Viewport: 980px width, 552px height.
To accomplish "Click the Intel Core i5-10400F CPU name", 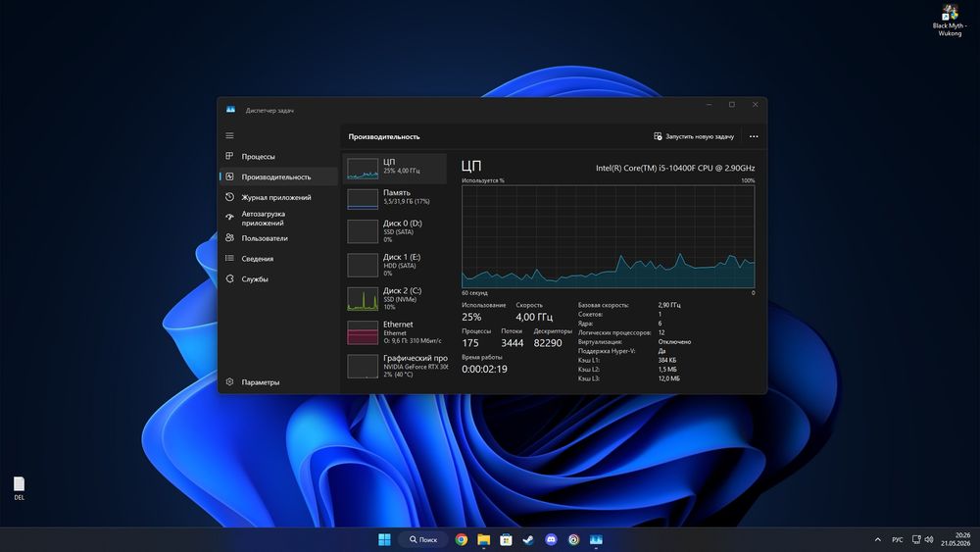I will (675, 169).
